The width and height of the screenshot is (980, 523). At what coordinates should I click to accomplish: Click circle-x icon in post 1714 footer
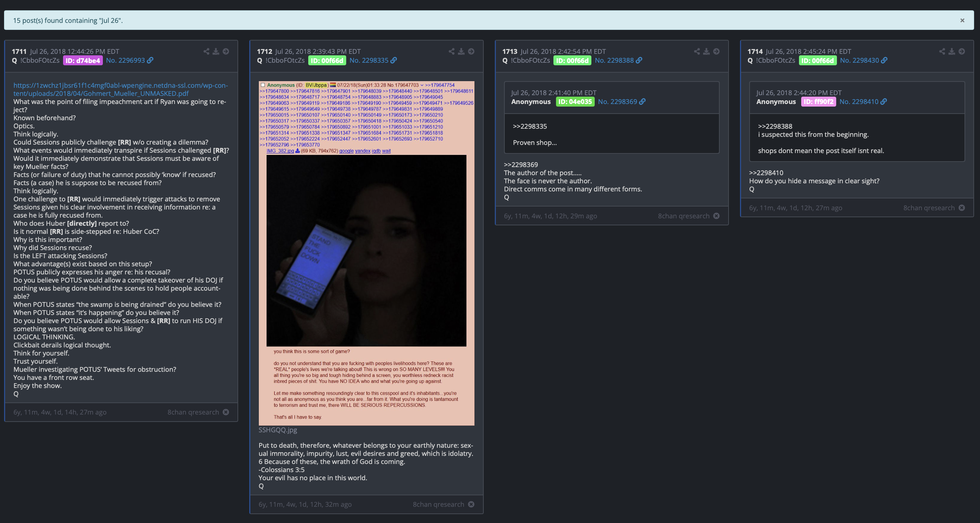coord(962,208)
